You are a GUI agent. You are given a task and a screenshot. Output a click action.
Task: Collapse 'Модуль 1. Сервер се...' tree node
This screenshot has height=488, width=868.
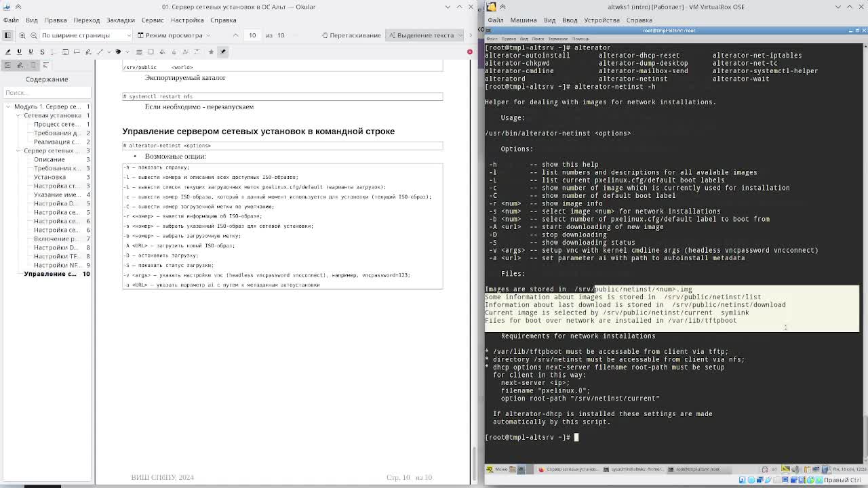7,106
